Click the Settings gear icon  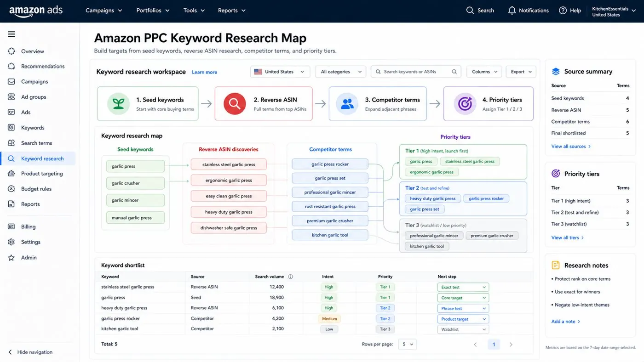[x=11, y=242]
